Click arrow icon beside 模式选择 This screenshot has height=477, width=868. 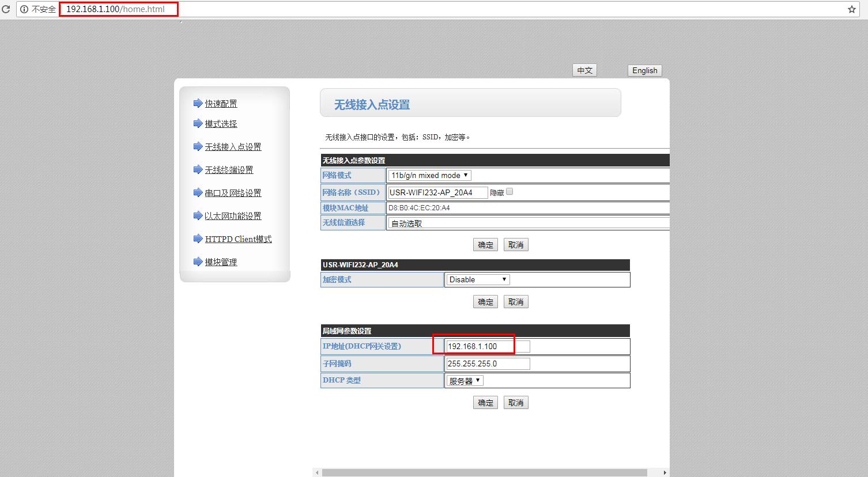(198, 123)
